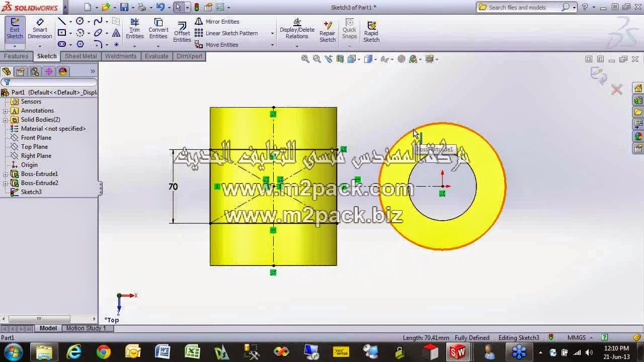Click the Section View icon

click(340, 59)
